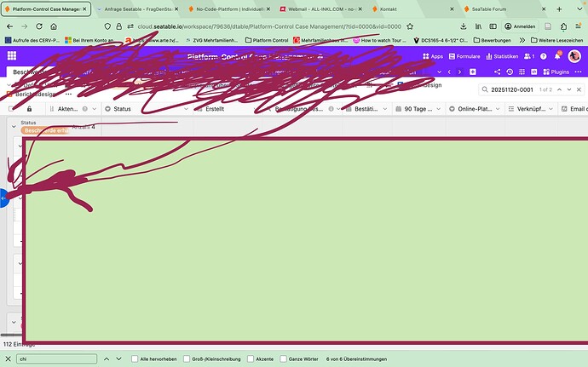Open the SeaTable home grid icon
The height and width of the screenshot is (367, 588).
(12, 56)
